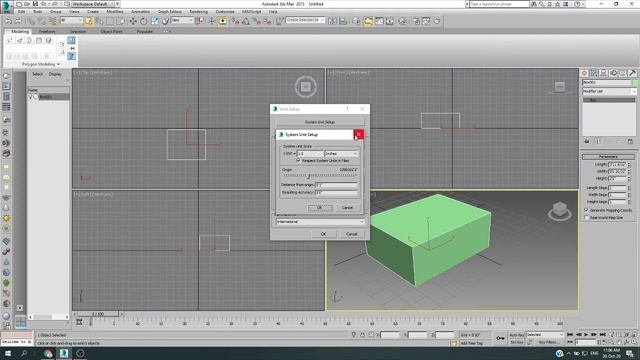Open the Material Editor icon
The height and width of the screenshot is (360, 640).
pos(402,21)
